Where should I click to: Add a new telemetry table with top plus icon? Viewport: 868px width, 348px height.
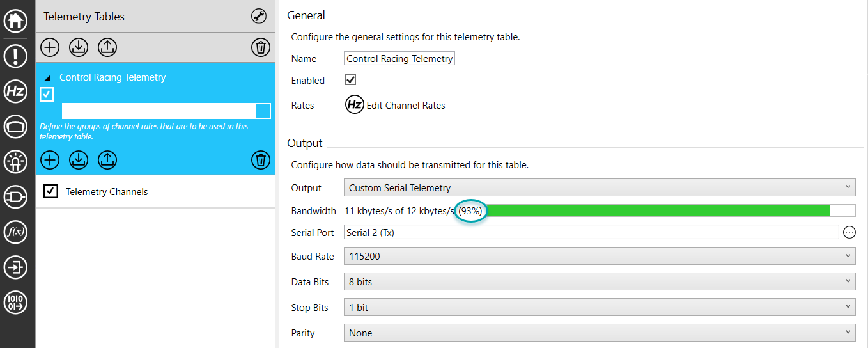pos(50,47)
